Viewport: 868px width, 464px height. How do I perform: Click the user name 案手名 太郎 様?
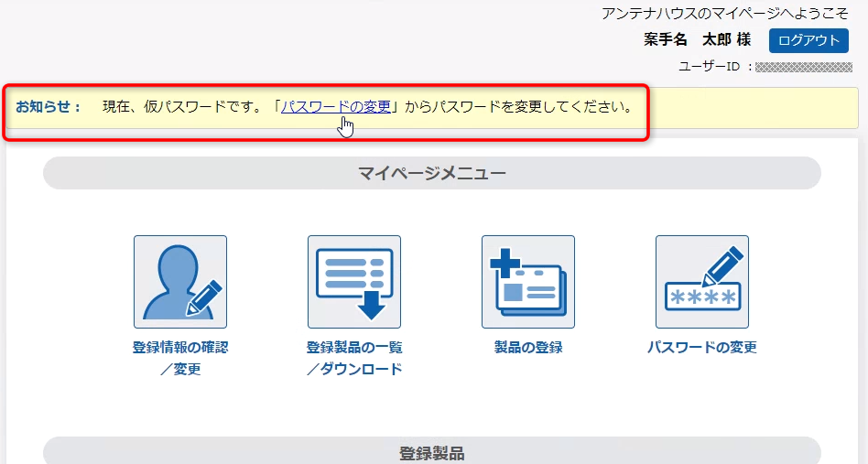698,40
